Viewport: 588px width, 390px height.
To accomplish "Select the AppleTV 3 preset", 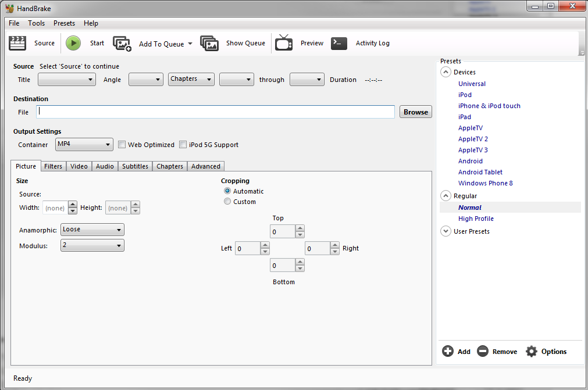I will click(x=473, y=150).
